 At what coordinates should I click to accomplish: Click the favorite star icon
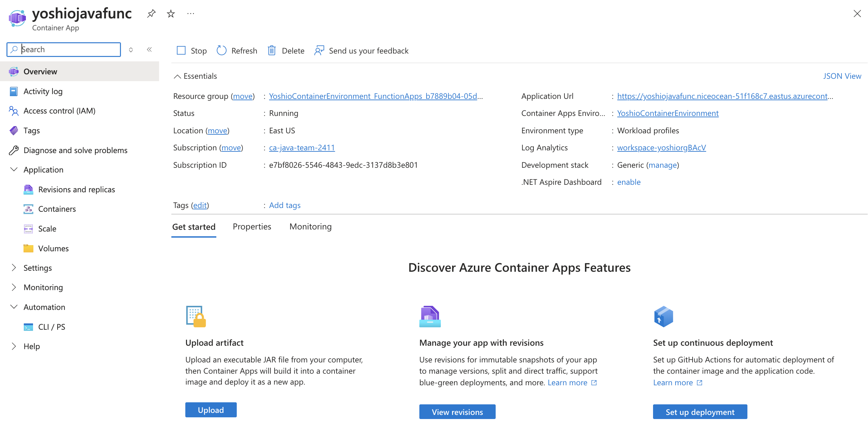pos(171,14)
